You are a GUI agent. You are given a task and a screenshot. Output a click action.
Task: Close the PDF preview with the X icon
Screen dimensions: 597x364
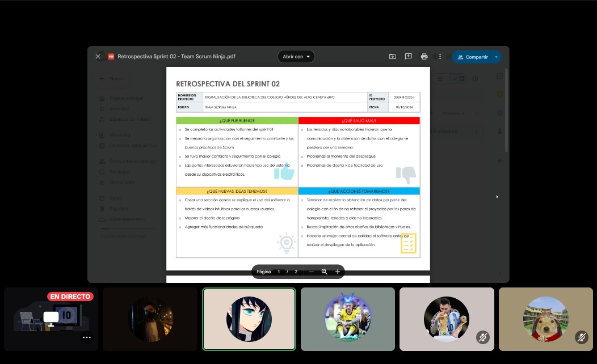pos(98,57)
